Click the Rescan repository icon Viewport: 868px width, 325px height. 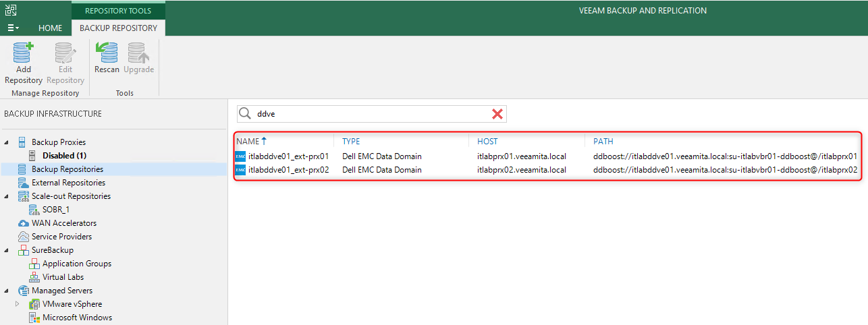(x=107, y=53)
